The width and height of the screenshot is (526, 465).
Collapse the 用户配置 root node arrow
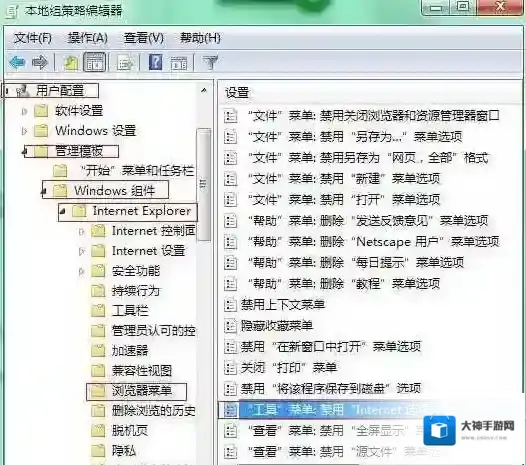tap(7, 91)
